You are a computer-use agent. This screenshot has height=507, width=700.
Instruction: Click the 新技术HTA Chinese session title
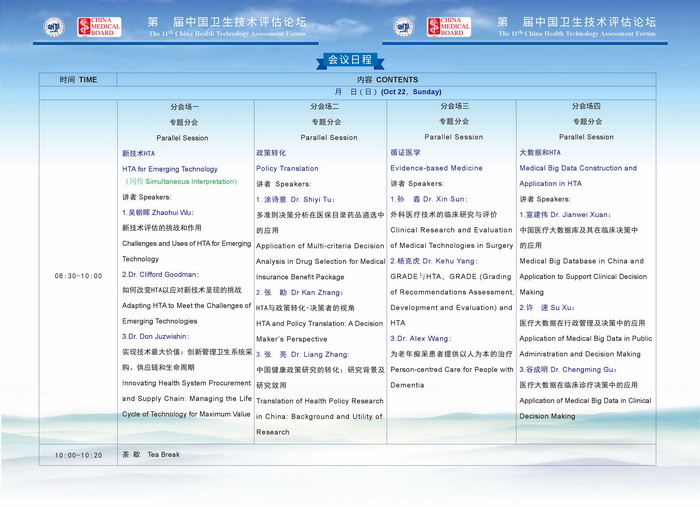(138, 154)
